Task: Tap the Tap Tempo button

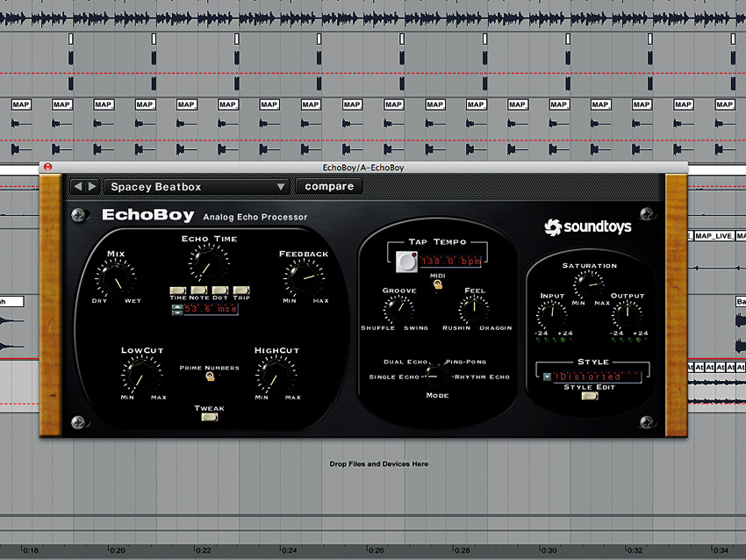Action: click(406, 262)
